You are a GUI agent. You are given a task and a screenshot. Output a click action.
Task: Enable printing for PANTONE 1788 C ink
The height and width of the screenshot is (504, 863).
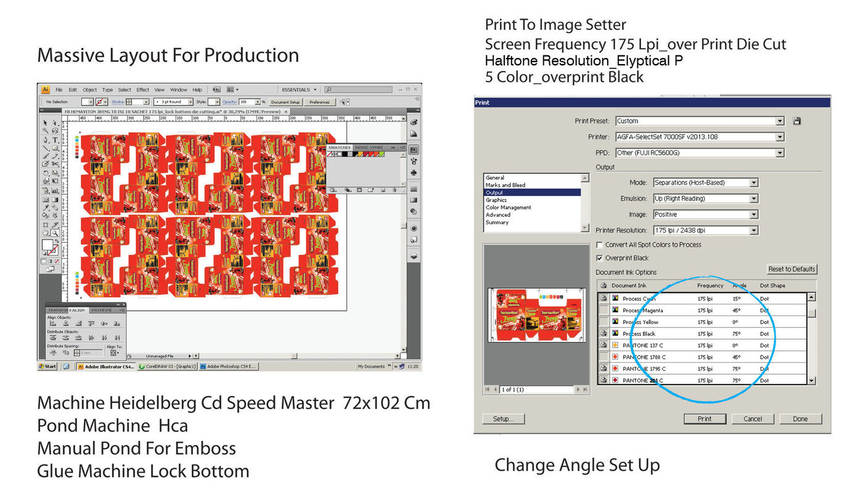[603, 357]
